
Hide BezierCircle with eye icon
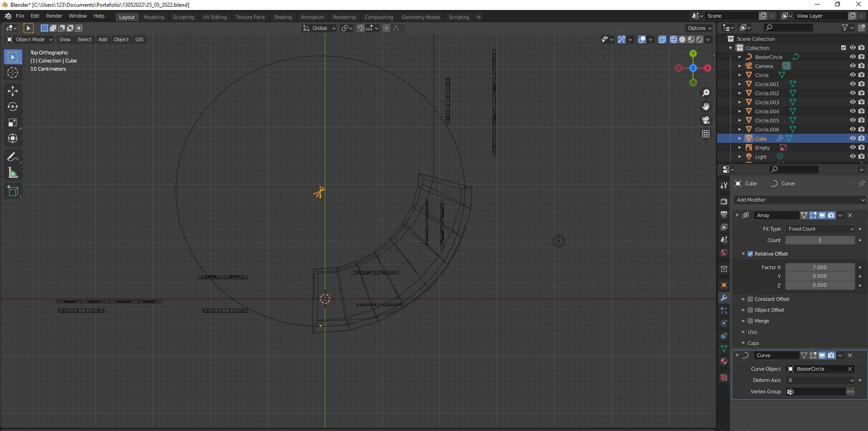853,57
